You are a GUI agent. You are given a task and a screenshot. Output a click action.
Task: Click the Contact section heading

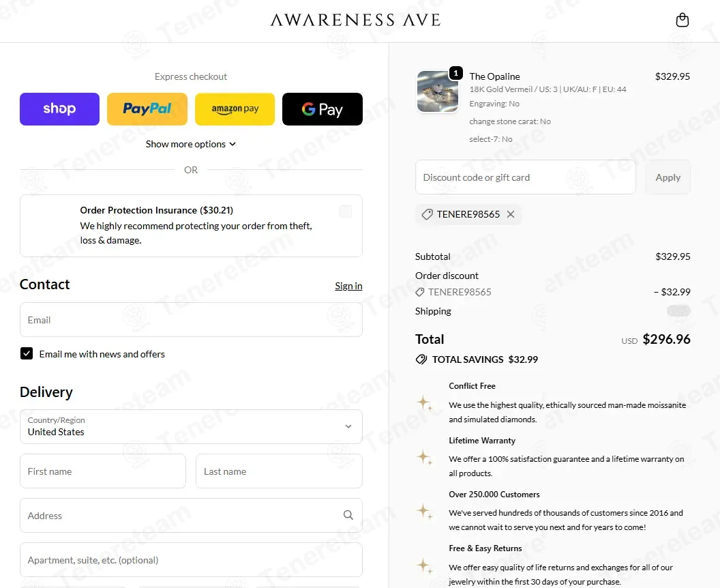click(44, 284)
